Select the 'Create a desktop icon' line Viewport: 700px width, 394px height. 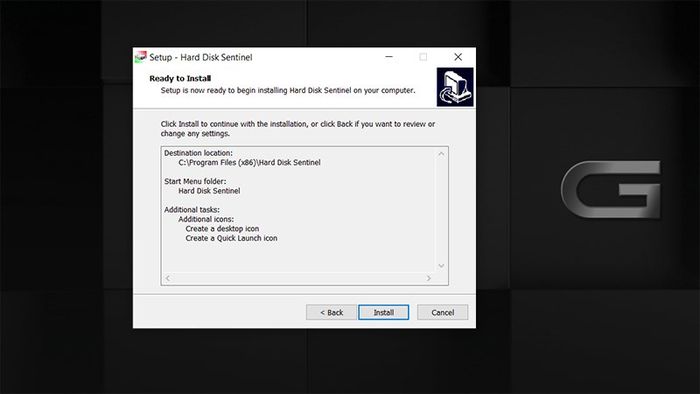pyautogui.click(x=222, y=228)
